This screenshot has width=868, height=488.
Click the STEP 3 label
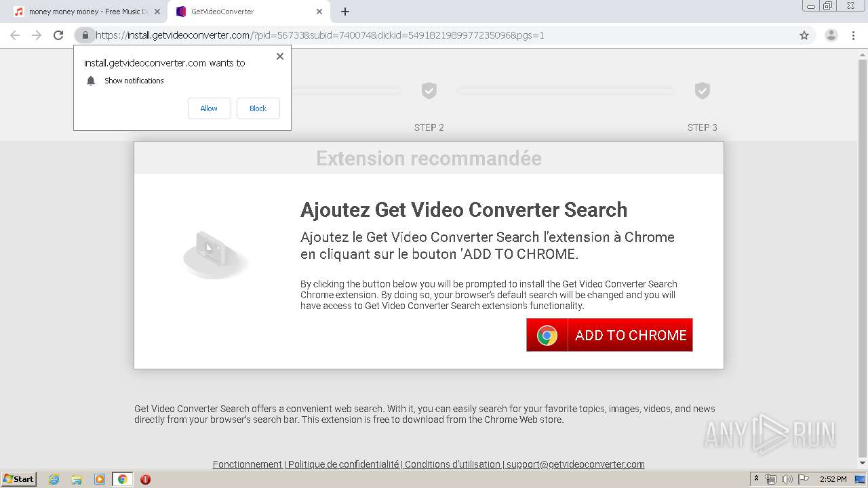(x=702, y=127)
